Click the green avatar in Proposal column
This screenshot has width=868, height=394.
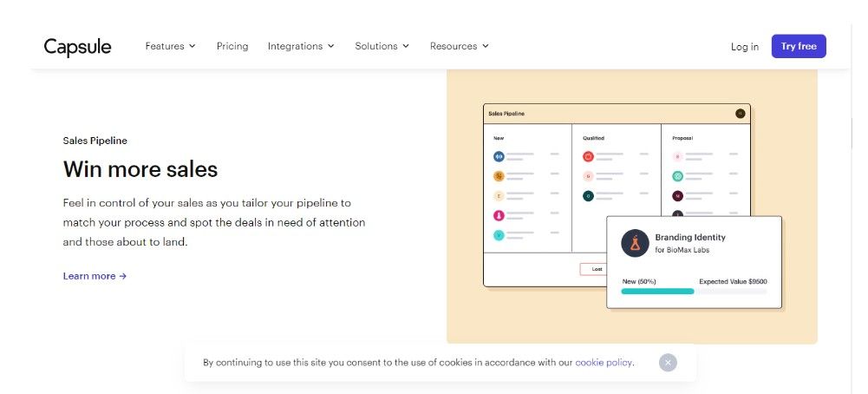pos(678,176)
